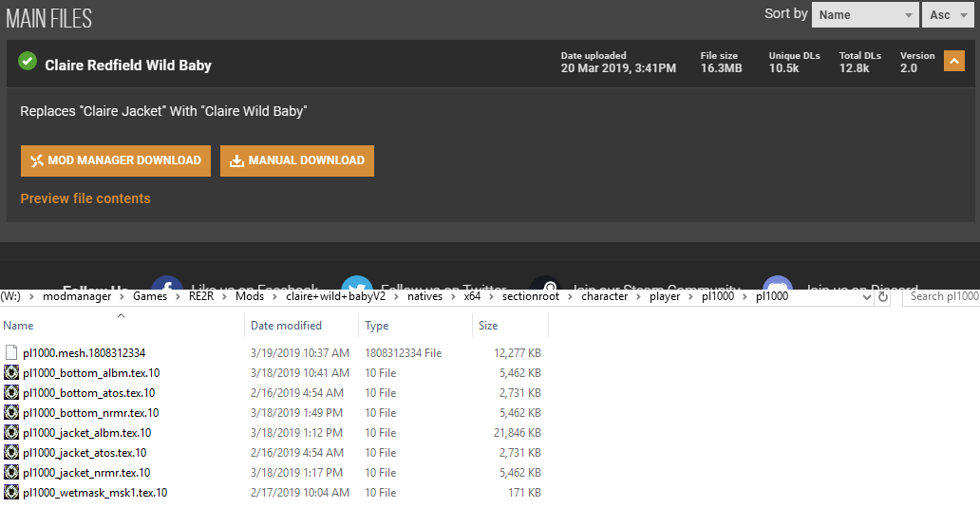This screenshot has width=980, height=508.
Task: Navigate to RE2R in the breadcrumb
Action: tap(201, 296)
